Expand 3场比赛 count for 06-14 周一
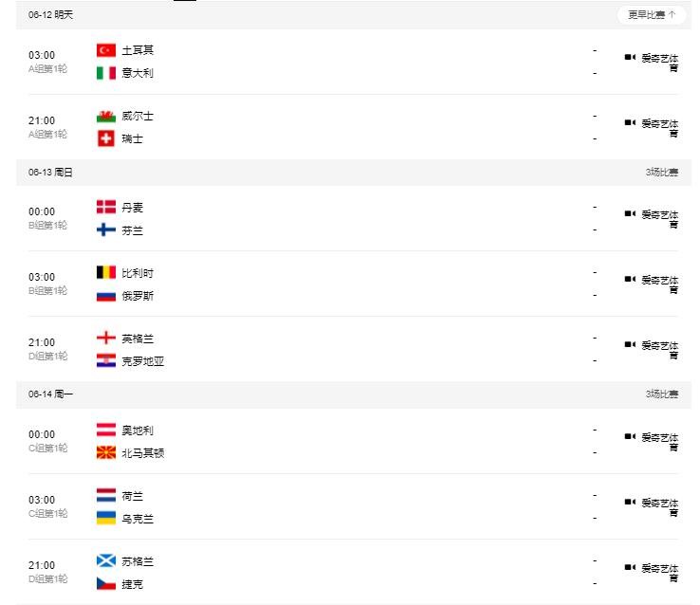700x605 pixels. click(x=661, y=394)
